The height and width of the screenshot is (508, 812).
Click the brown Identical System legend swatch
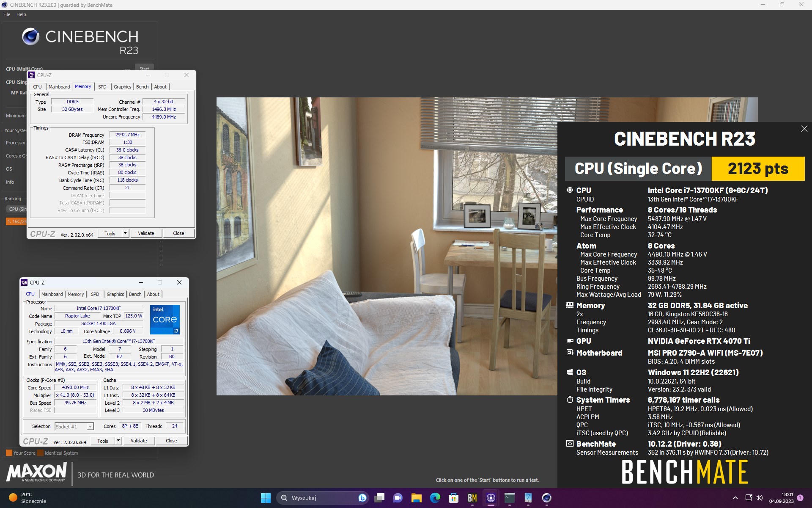40,453
